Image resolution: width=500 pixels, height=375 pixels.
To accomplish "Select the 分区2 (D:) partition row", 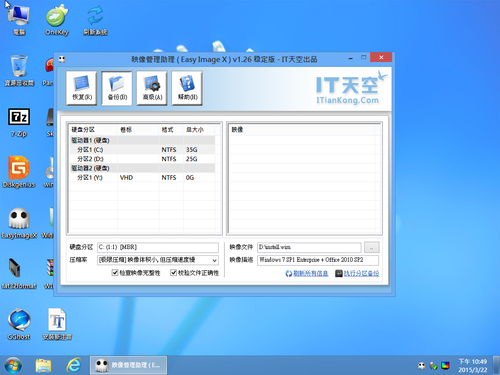I will (142, 159).
